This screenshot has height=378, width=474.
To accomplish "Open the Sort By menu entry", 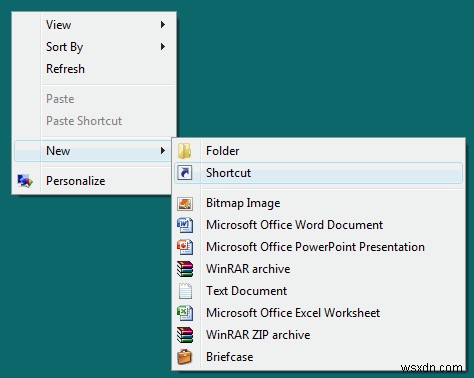I will tap(93, 47).
